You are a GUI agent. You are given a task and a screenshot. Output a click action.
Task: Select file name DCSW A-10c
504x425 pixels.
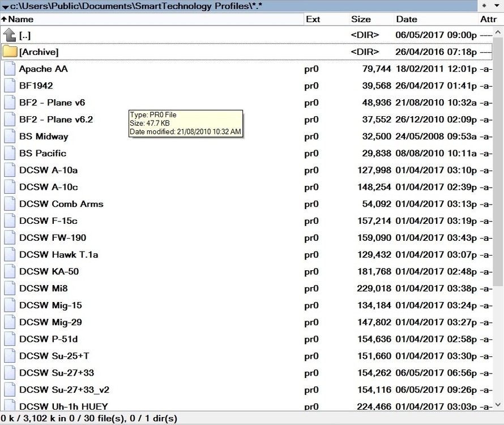point(49,187)
